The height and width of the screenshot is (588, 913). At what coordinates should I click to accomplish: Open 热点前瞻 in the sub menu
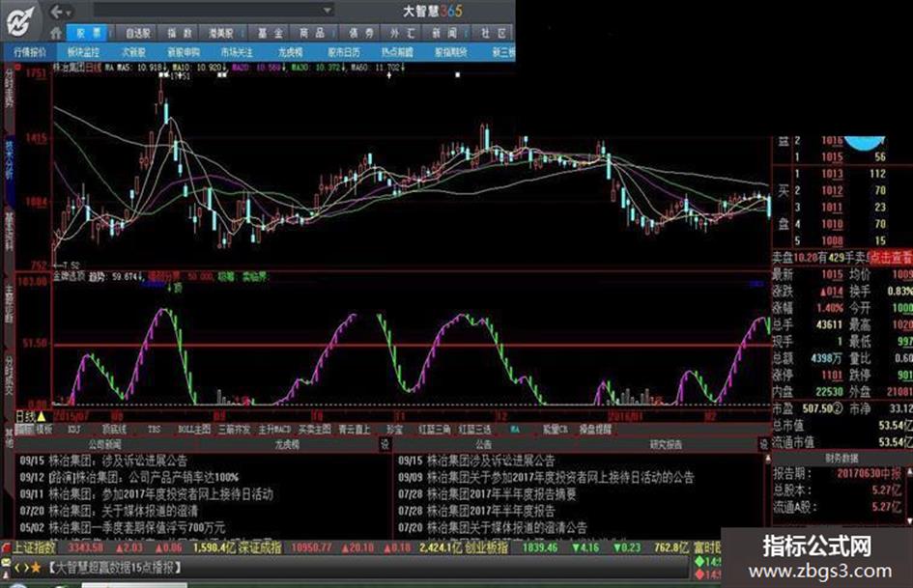[397, 52]
